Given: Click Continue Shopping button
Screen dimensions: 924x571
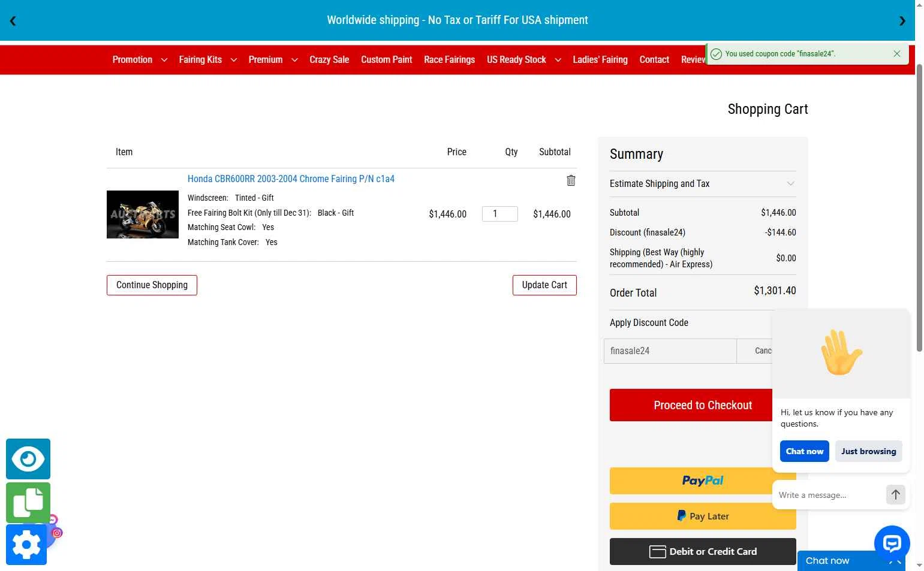Looking at the screenshot, I should (x=152, y=285).
